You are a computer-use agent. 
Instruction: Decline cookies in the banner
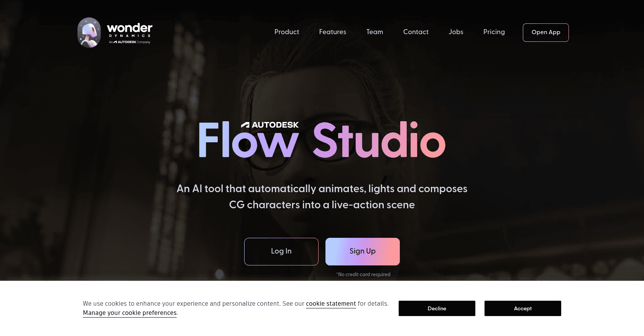point(437,308)
